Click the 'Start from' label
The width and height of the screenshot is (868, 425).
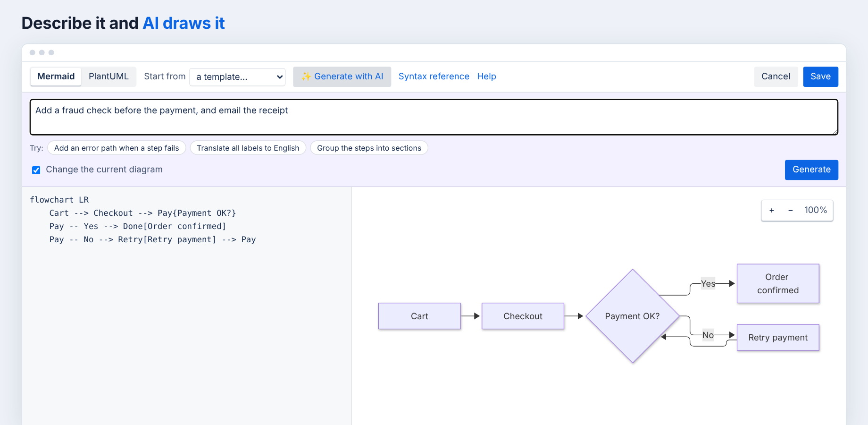point(165,76)
